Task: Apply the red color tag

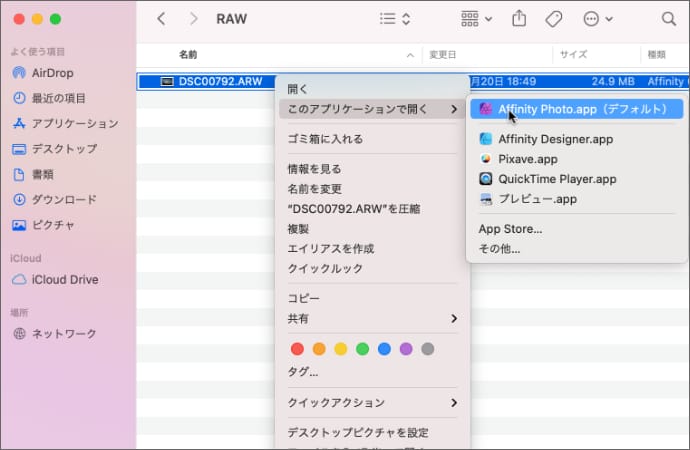Action: [296, 349]
